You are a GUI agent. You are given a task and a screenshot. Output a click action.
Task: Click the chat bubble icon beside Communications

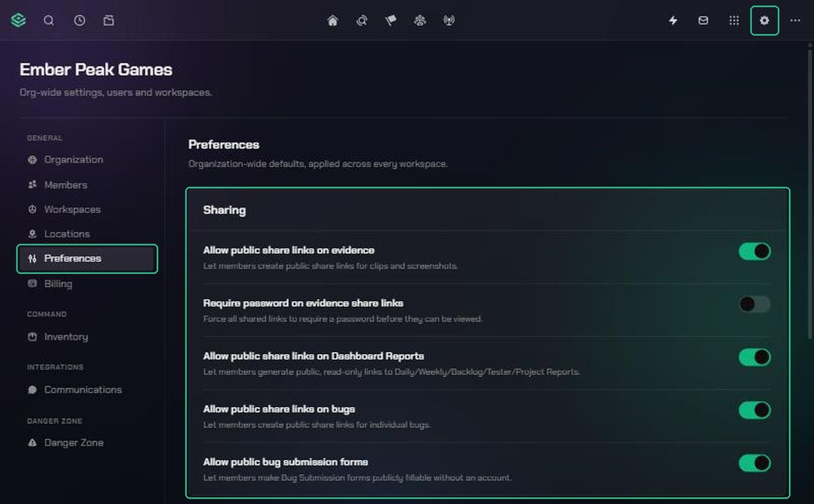pyautogui.click(x=33, y=390)
